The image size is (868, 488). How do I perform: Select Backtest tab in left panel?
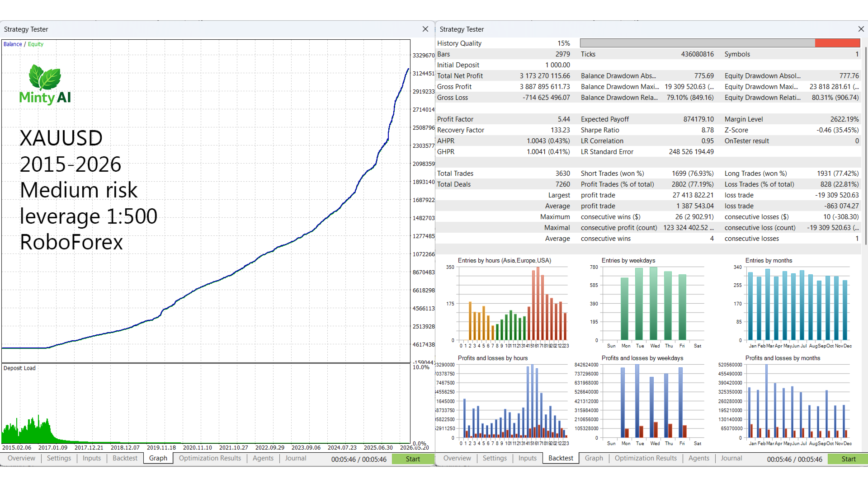125,458
